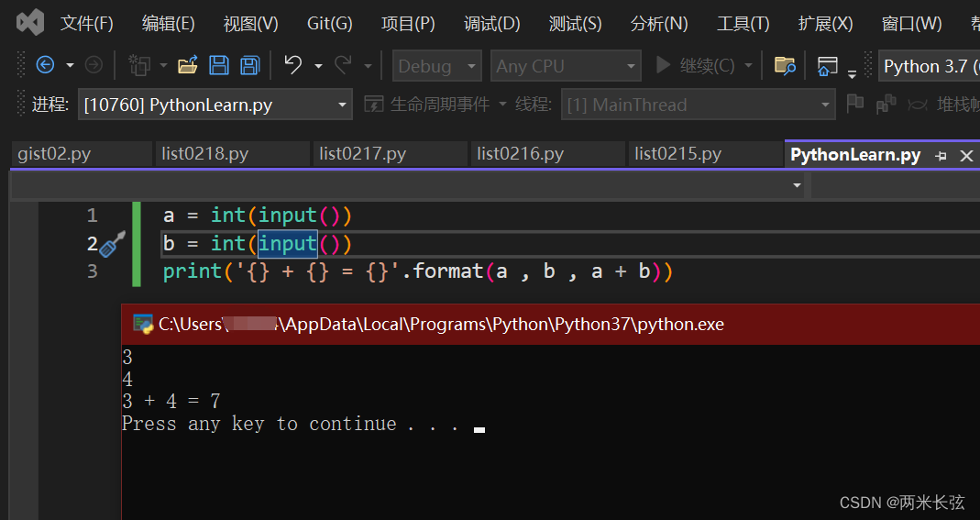Open the 工具(T) menu

(x=743, y=24)
